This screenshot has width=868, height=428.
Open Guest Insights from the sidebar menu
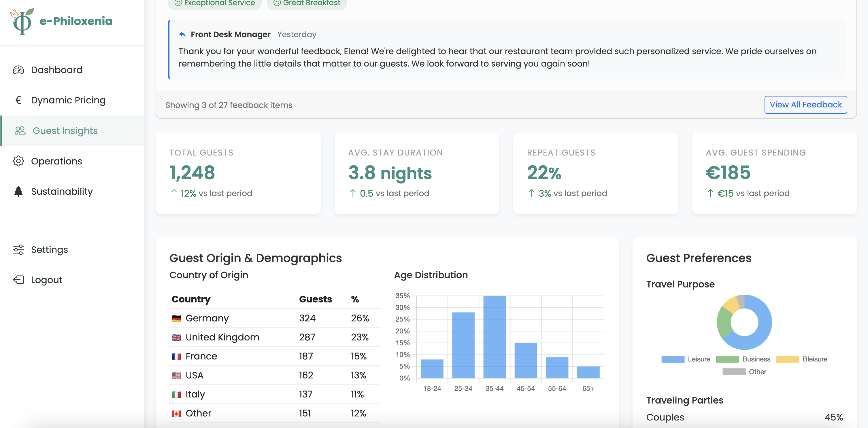click(x=65, y=131)
